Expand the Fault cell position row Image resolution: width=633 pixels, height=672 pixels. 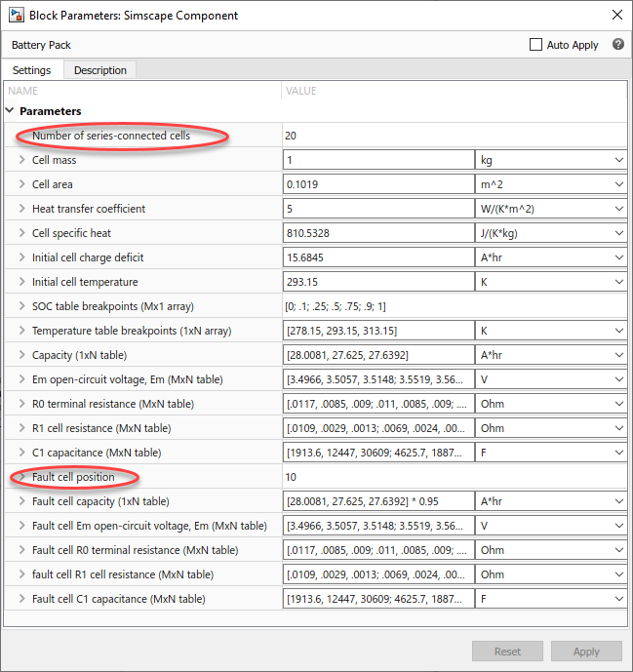point(21,477)
